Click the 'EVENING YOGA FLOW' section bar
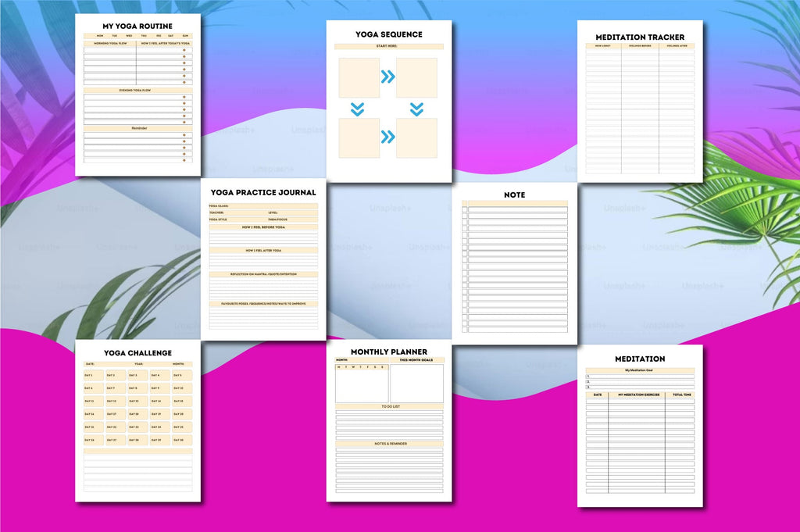The height and width of the screenshot is (532, 800). click(137, 91)
